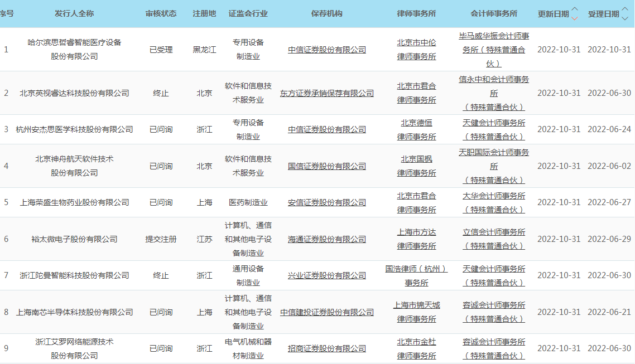Sort 受理日期 ascending with up arrow
Screen dimensions: 635x364
pyautogui.click(x=625, y=9)
